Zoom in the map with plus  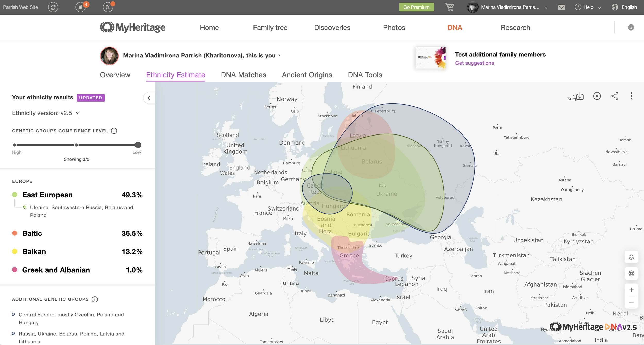[631, 290]
